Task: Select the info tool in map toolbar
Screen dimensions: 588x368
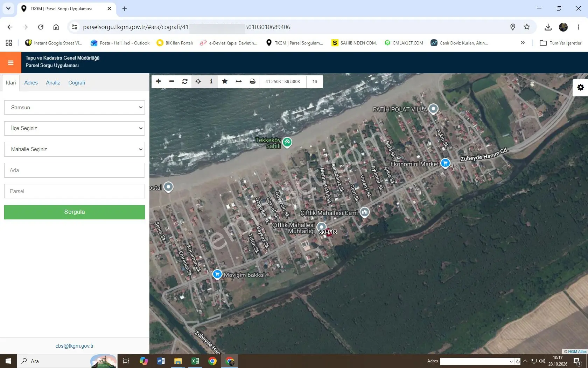Action: (211, 81)
